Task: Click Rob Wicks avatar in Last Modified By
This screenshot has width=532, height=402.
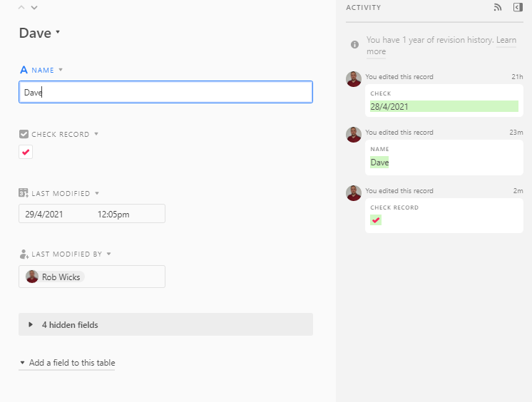Action: [32, 277]
